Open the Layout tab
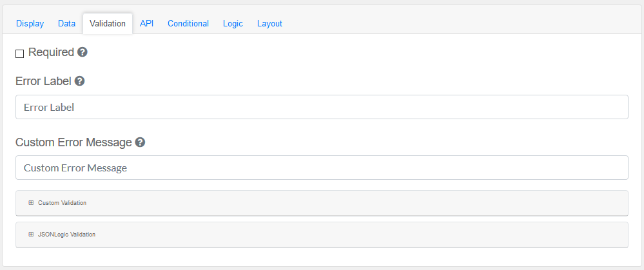Image resolution: width=644 pixels, height=270 pixels. coord(269,24)
